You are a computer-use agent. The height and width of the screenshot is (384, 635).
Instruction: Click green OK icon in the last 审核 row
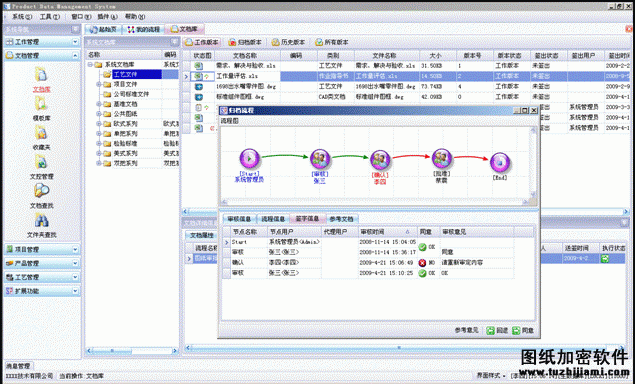[422, 273]
